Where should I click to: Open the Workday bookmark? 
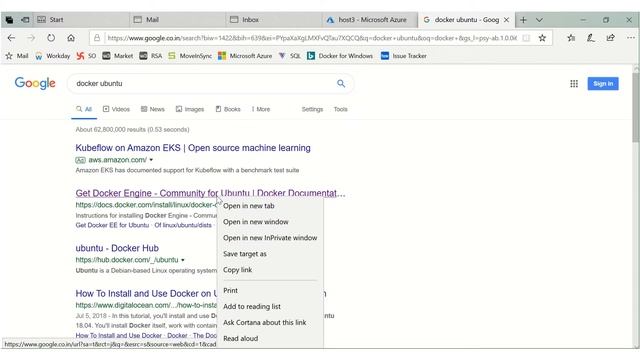pos(53,56)
